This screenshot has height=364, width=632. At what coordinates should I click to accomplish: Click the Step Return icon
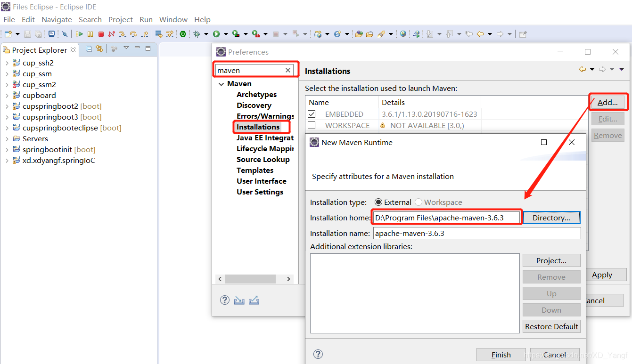(145, 34)
